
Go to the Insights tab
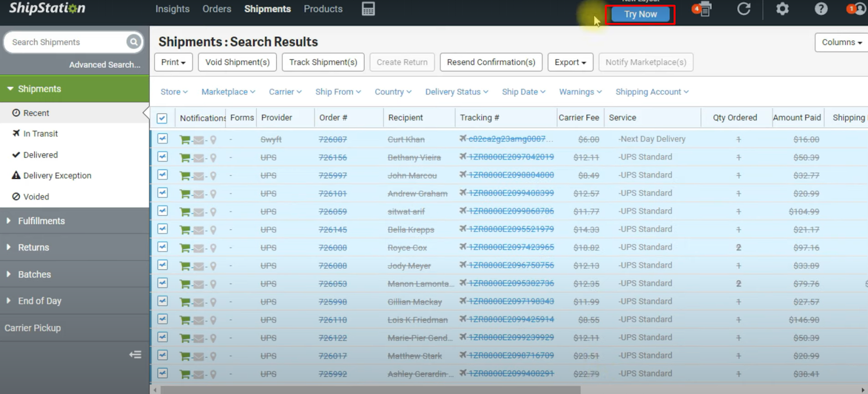click(173, 9)
